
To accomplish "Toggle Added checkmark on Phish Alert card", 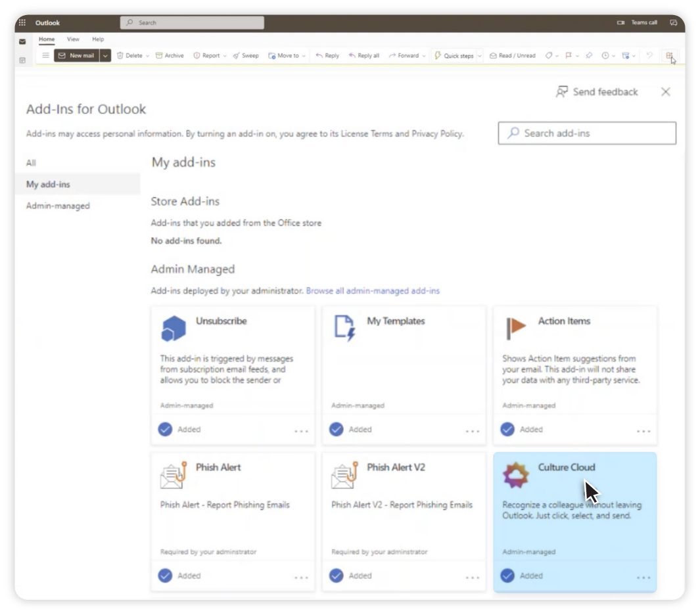I will click(x=165, y=576).
